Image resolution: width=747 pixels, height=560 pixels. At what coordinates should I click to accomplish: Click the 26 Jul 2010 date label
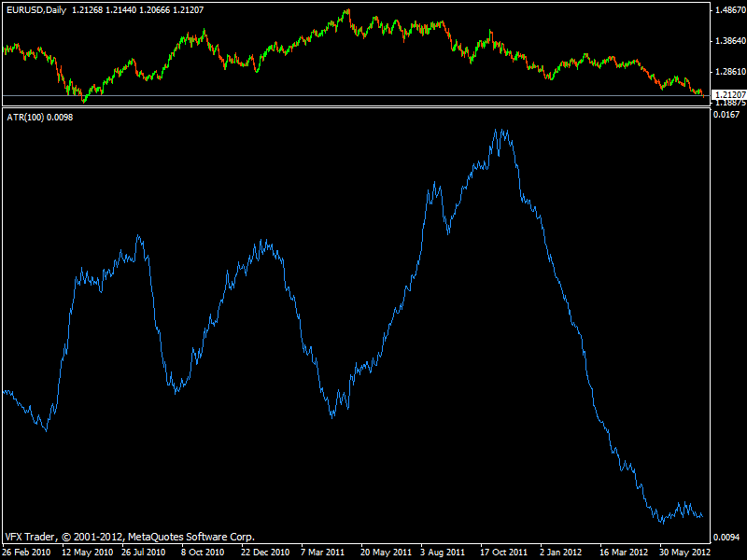(144, 553)
